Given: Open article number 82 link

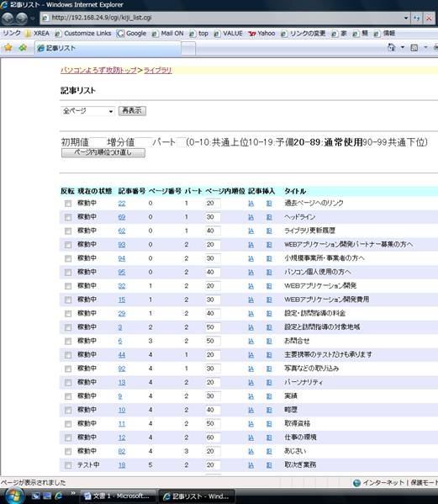Looking at the screenshot, I should click(122, 451).
